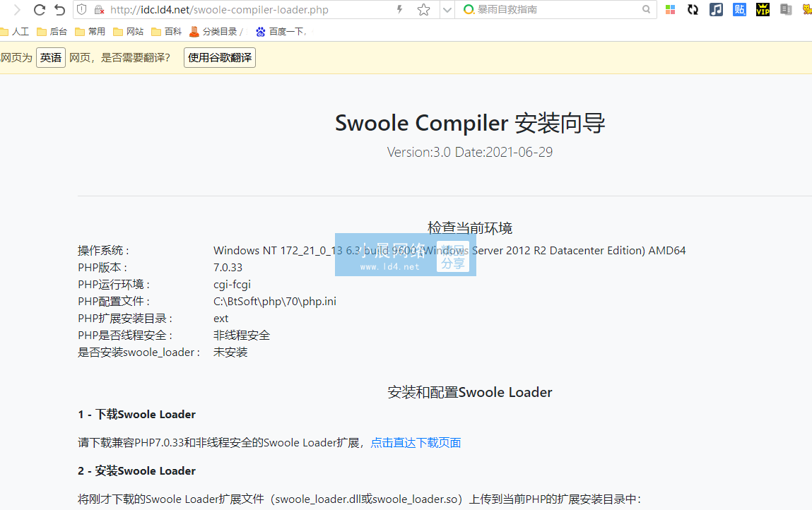Click the 1 - 下载Swoole Loader step heading
This screenshot has height=510, width=812.
(x=136, y=415)
